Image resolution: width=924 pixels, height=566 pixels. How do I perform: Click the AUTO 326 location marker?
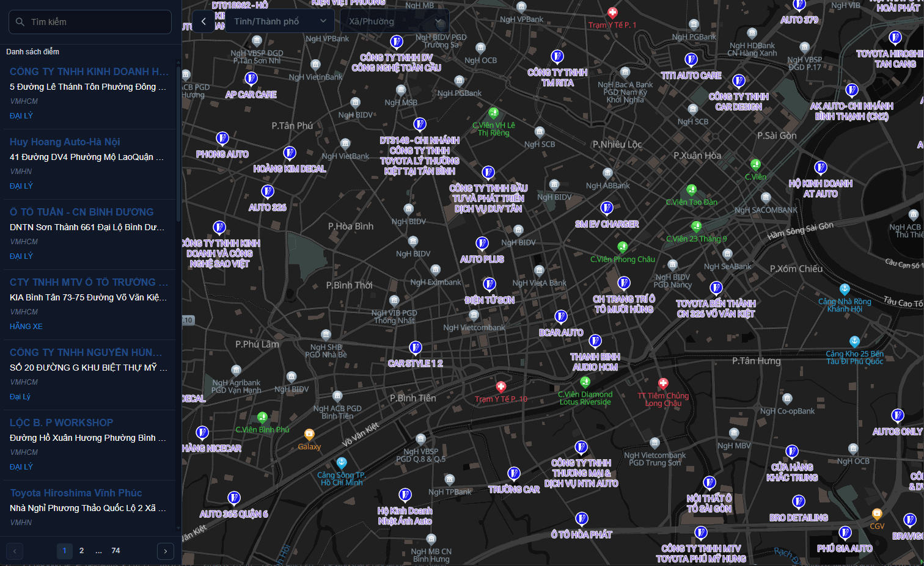(x=268, y=192)
